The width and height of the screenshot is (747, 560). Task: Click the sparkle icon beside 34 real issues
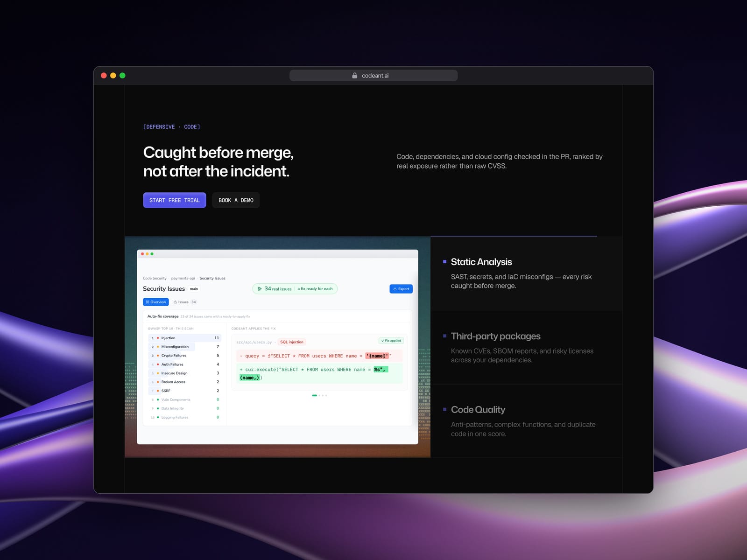(260, 289)
